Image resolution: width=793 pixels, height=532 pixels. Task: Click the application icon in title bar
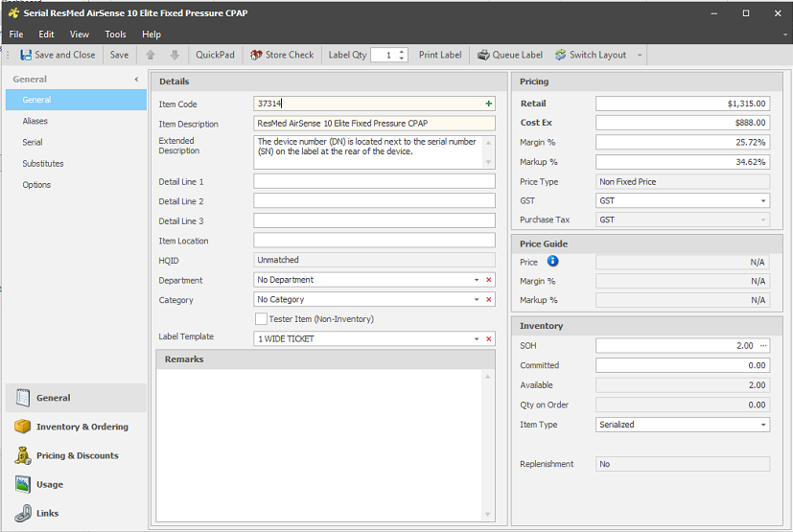(13, 13)
